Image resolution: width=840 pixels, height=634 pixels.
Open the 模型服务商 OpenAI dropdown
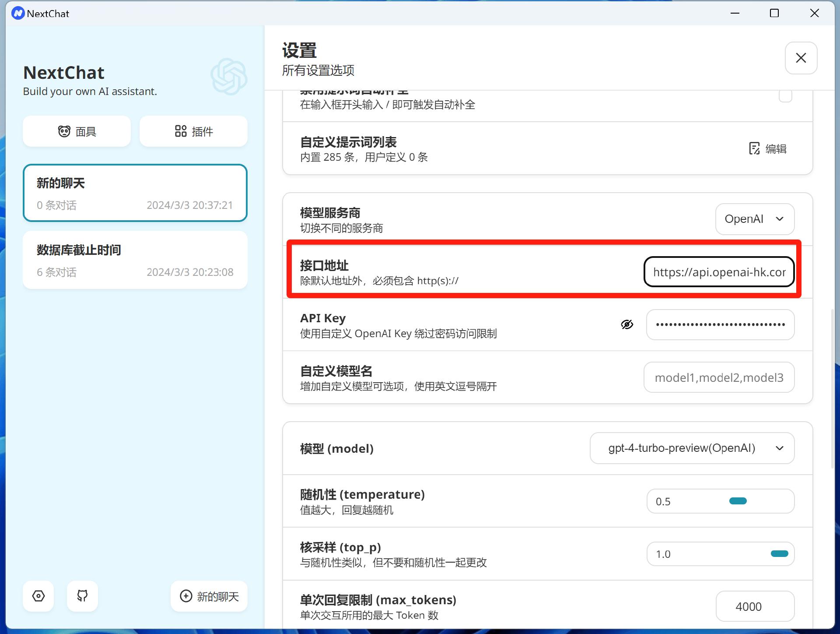(754, 219)
